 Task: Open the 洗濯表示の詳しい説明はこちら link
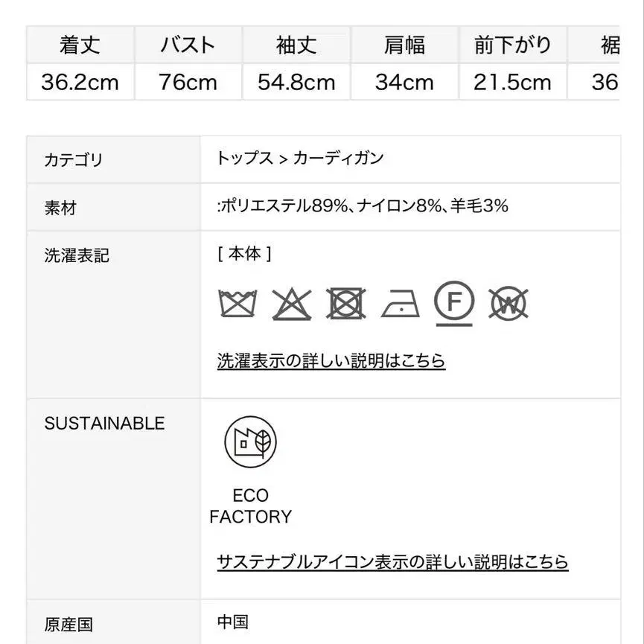pyautogui.click(x=331, y=360)
